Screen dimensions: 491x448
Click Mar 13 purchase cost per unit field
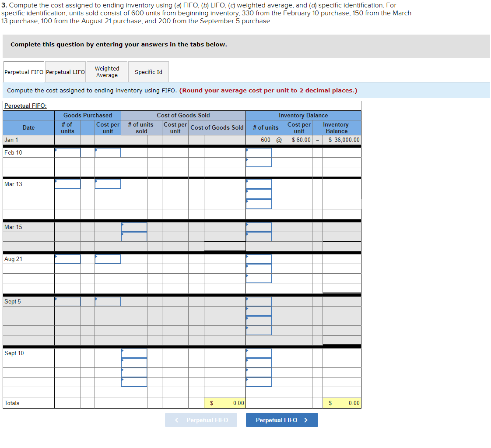coord(108,184)
